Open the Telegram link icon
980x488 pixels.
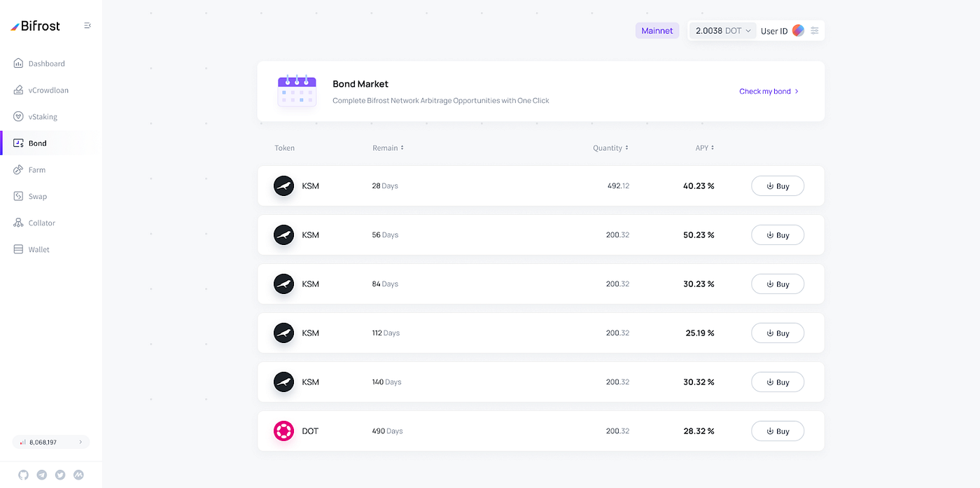click(x=42, y=475)
